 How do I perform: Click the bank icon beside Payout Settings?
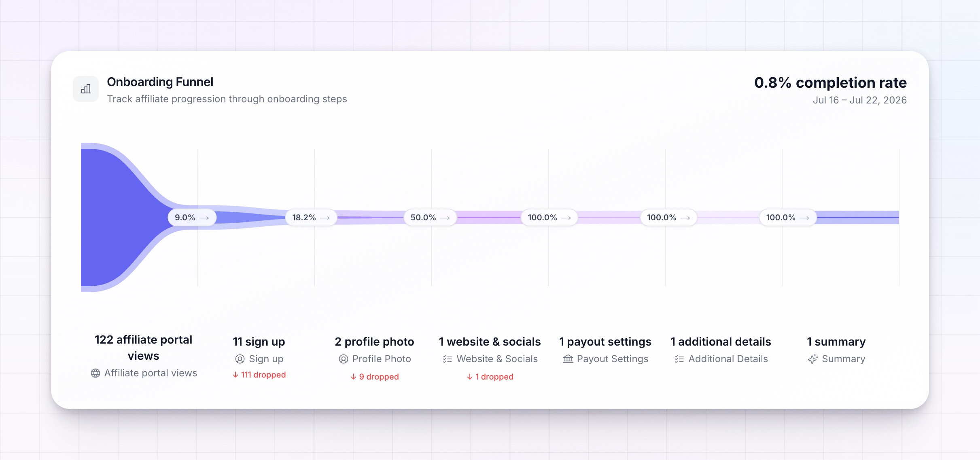[x=568, y=359]
